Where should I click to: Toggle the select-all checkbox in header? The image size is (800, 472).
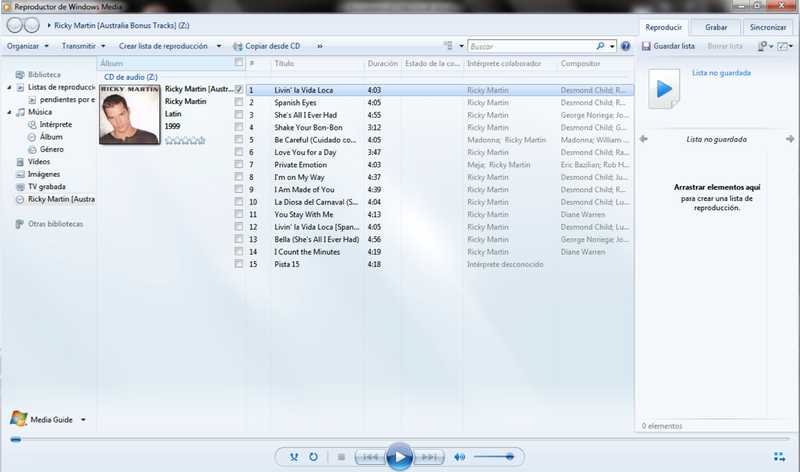click(238, 62)
